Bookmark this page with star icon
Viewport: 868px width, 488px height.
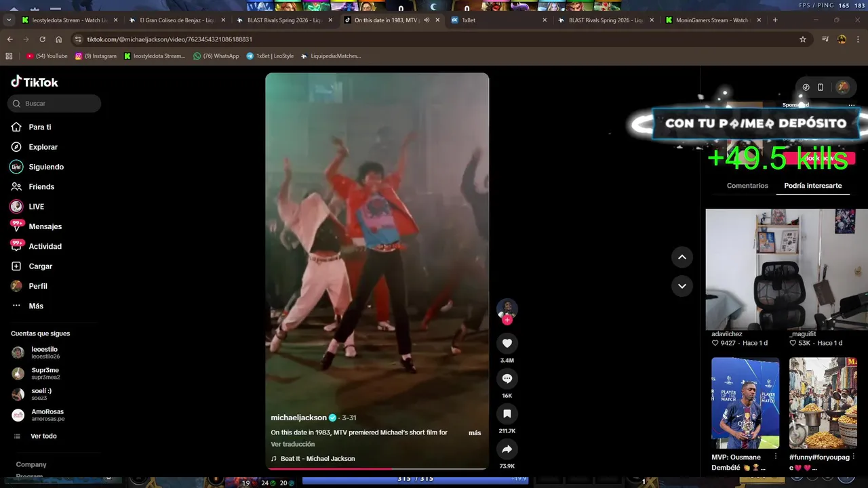[803, 39]
